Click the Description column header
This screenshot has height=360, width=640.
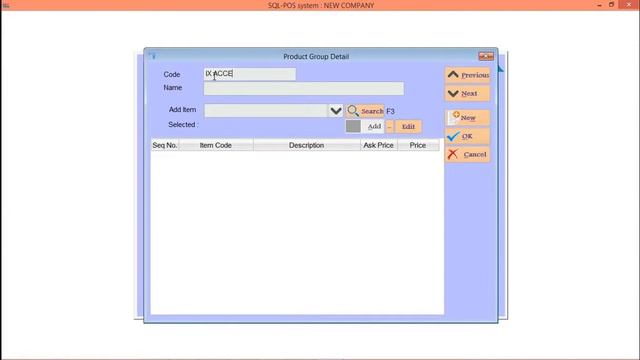tap(307, 145)
